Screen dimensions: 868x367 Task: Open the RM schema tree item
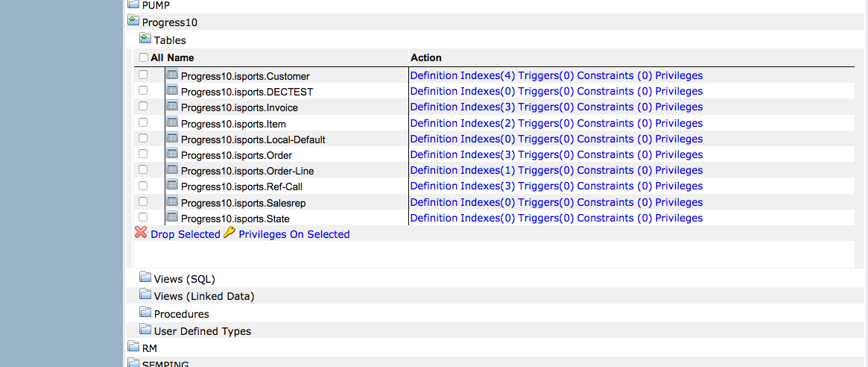tap(133, 347)
